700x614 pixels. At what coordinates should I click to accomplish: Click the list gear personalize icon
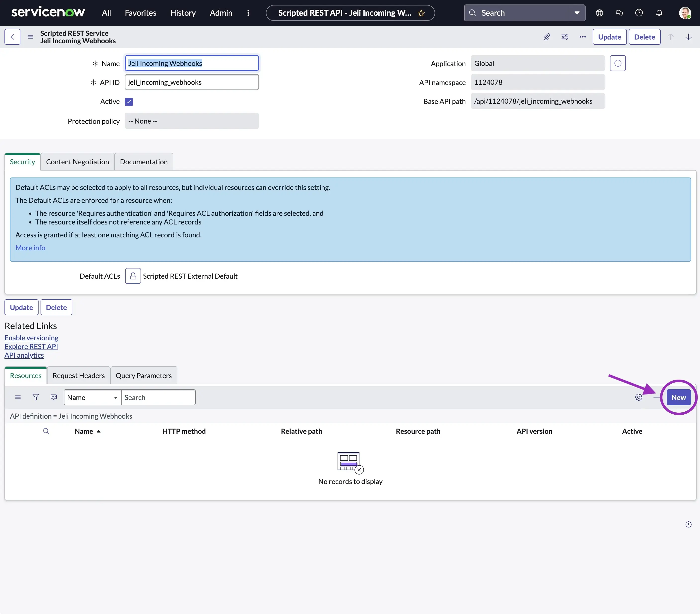638,397
